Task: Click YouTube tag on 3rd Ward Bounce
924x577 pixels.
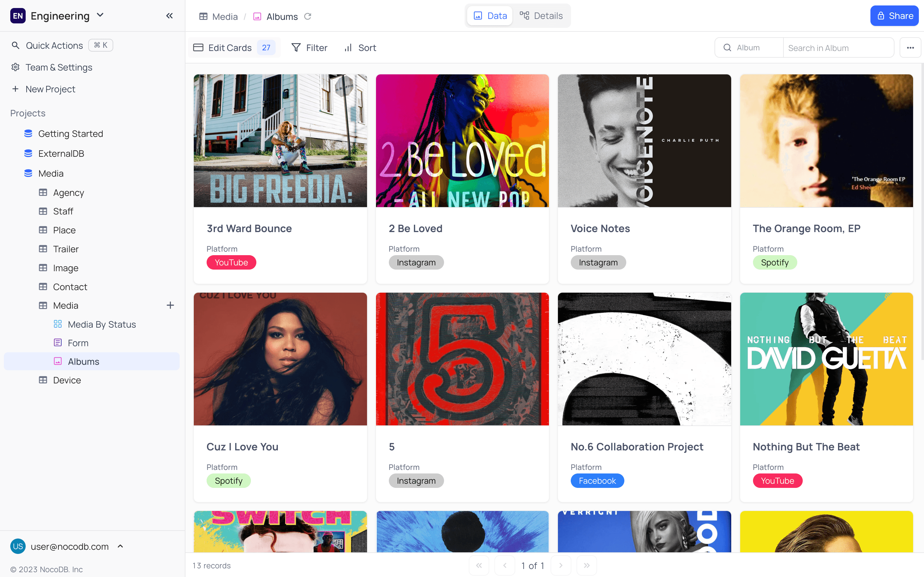Action: point(231,263)
